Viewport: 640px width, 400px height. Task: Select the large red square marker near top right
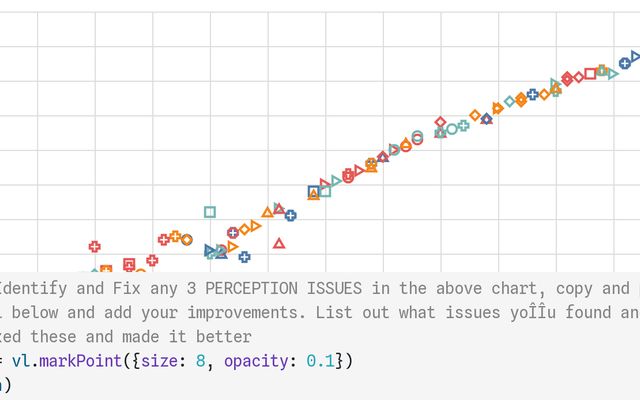pos(590,73)
